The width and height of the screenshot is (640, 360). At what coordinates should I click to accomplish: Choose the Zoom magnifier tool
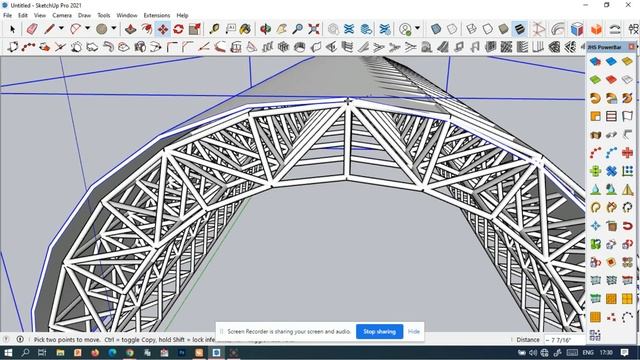click(298, 29)
